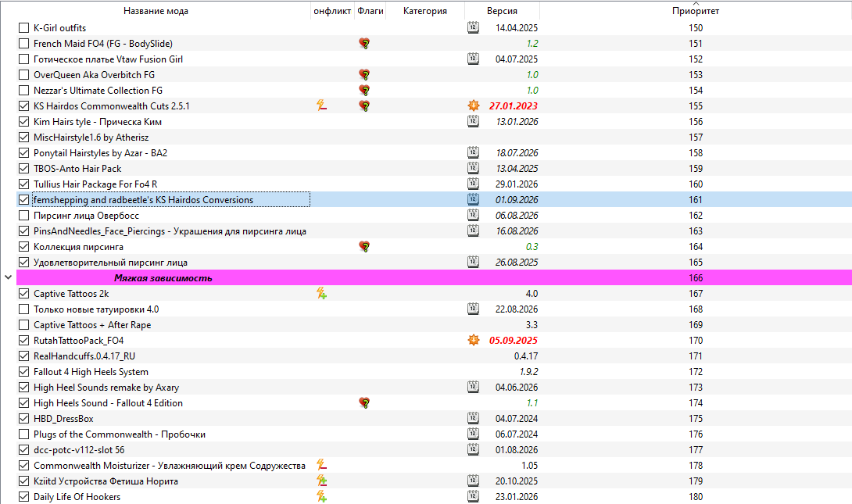
Task: Click the conflict icon on Daily Life Of Hookers row
Action: pyautogui.click(x=322, y=497)
